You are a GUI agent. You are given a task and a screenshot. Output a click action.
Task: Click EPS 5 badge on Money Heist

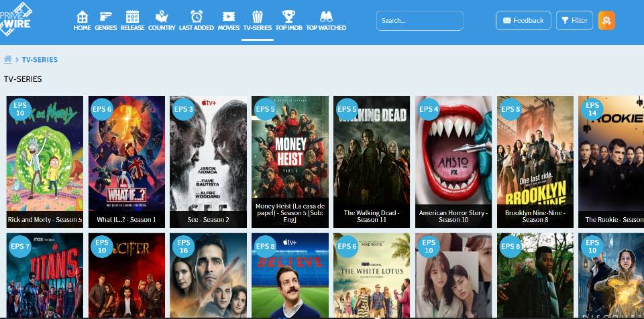[x=265, y=109]
